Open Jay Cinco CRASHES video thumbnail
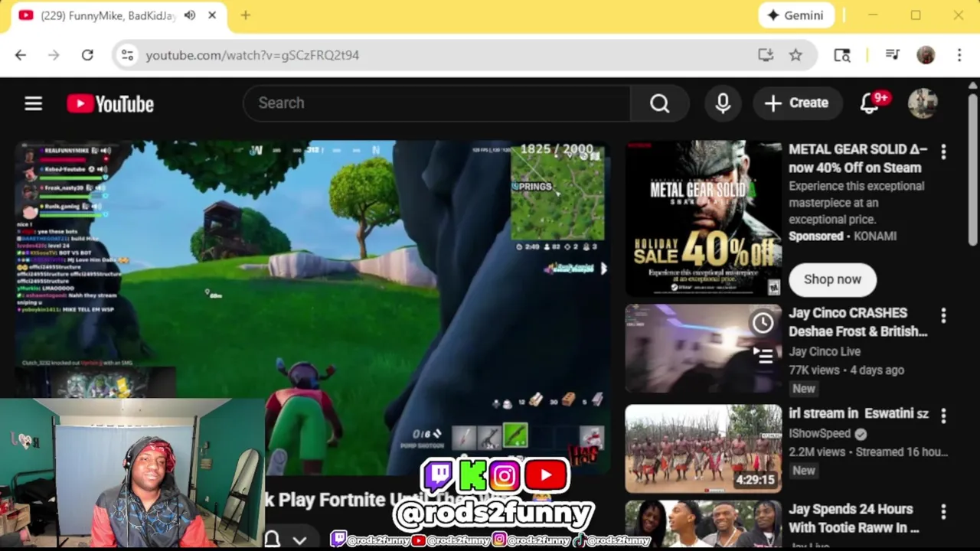Image resolution: width=980 pixels, height=551 pixels. click(704, 349)
